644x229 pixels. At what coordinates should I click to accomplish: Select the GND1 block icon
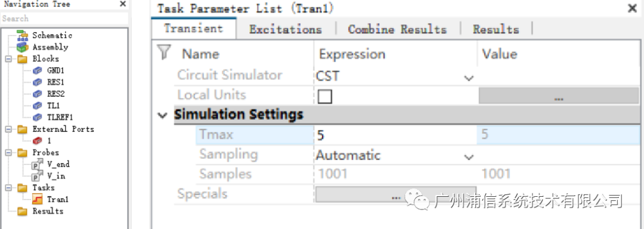(x=38, y=70)
